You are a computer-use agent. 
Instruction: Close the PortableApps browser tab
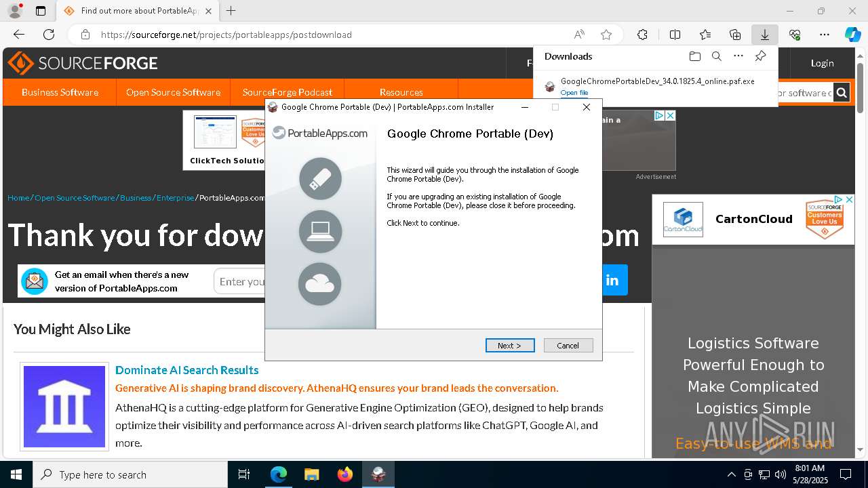pyautogui.click(x=208, y=11)
